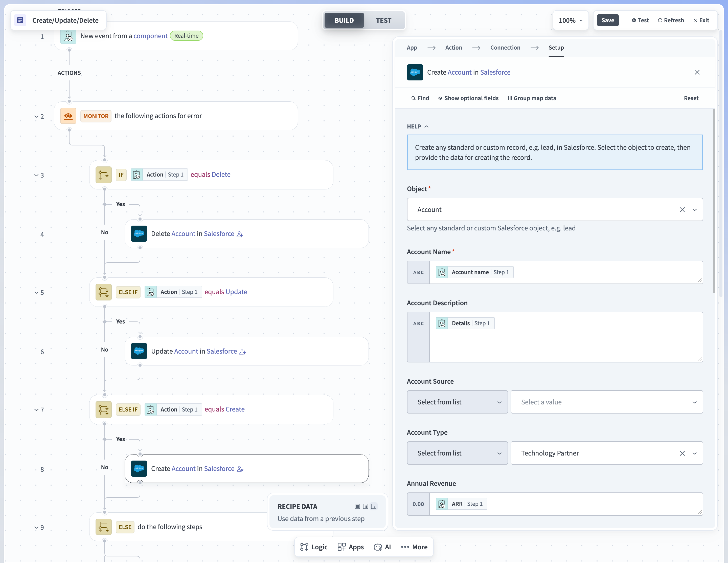The image size is (728, 563).
Task: Open Account Type 'Select from list' mode dropdown
Action: (457, 453)
